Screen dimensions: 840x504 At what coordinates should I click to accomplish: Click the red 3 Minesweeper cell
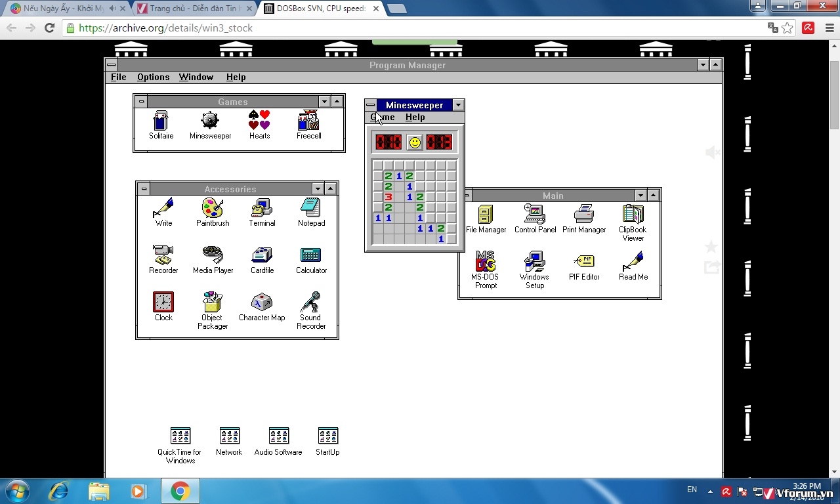[x=388, y=197]
